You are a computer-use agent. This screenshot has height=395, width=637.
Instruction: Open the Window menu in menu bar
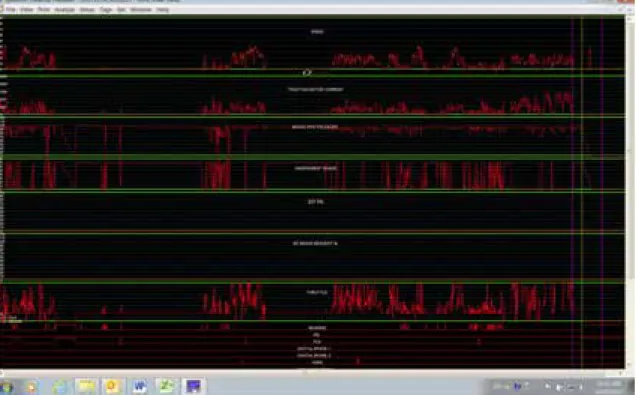click(x=141, y=9)
